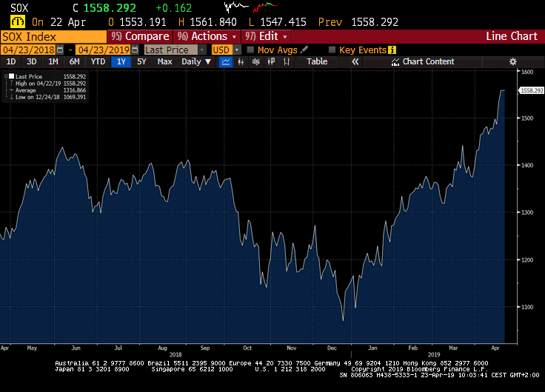This screenshot has width=545, height=392.
Task: Toggle the Key Events checkbox
Action: [332, 50]
